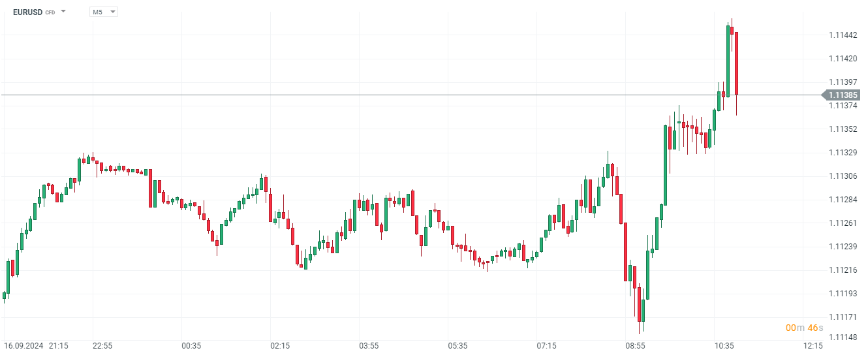Click the candle countdown timer

[x=804, y=328]
